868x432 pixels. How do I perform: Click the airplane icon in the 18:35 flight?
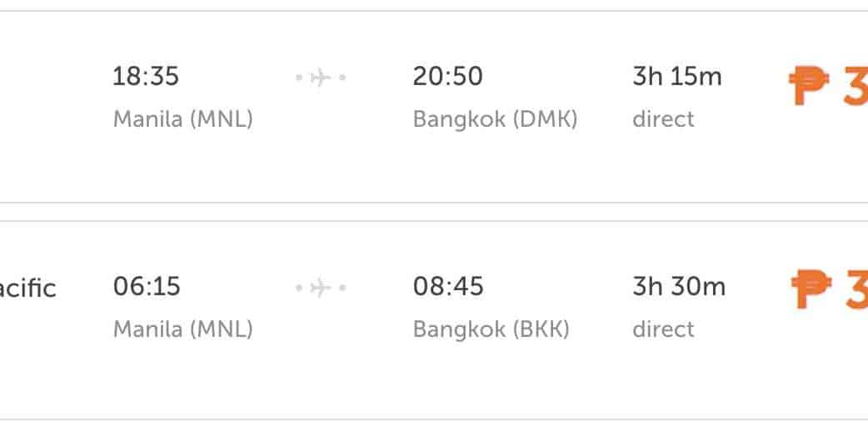[321, 78]
